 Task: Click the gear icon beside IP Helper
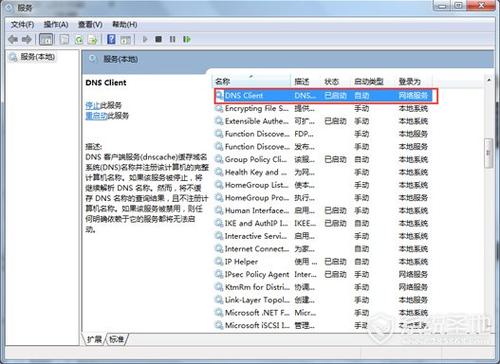pyautogui.click(x=219, y=262)
